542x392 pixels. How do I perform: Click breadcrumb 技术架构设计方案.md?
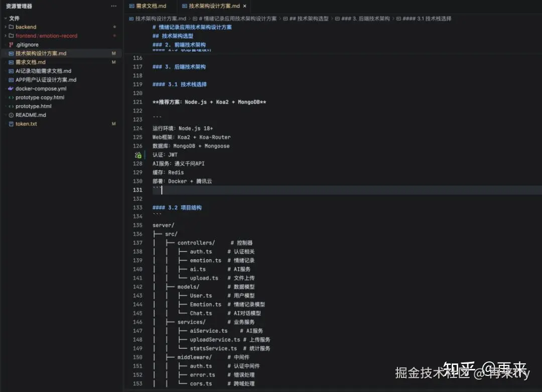(x=161, y=19)
